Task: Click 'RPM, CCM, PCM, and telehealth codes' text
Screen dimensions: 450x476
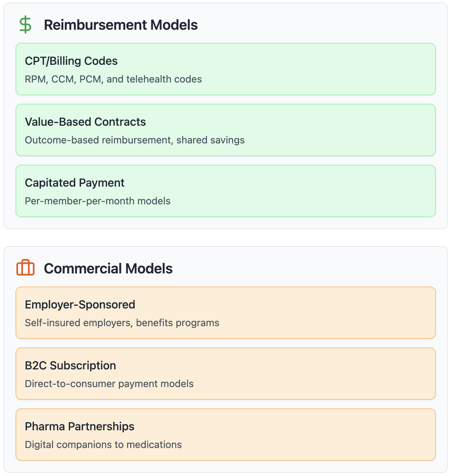Action: (113, 79)
